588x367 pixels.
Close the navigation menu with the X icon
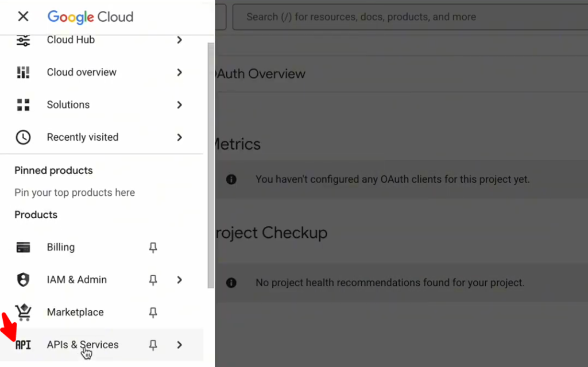click(23, 17)
